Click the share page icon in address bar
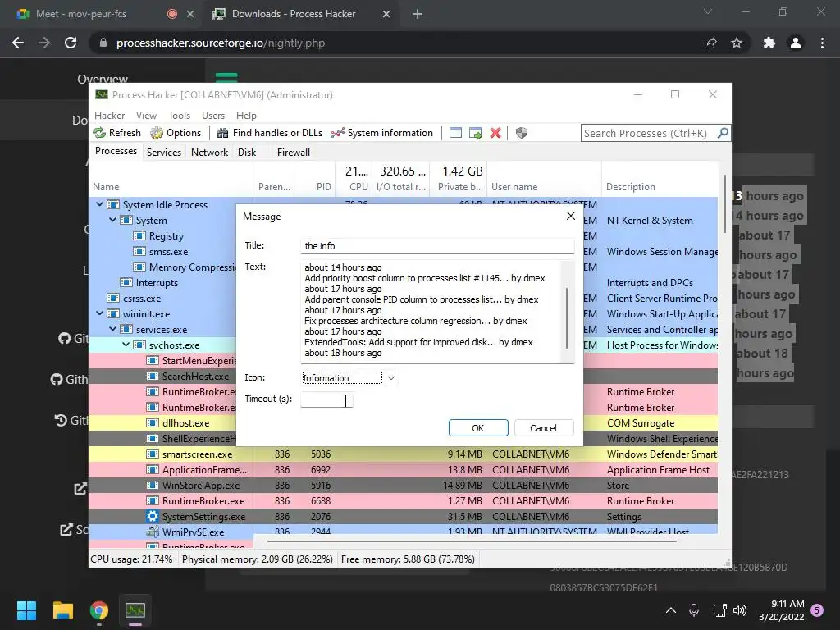Image resolution: width=840 pixels, height=630 pixels. 710,43
